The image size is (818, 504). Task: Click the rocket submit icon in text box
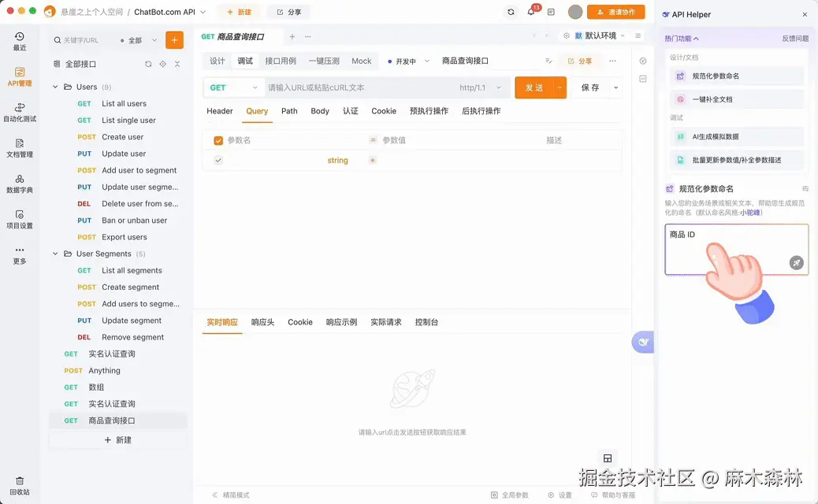[796, 263]
